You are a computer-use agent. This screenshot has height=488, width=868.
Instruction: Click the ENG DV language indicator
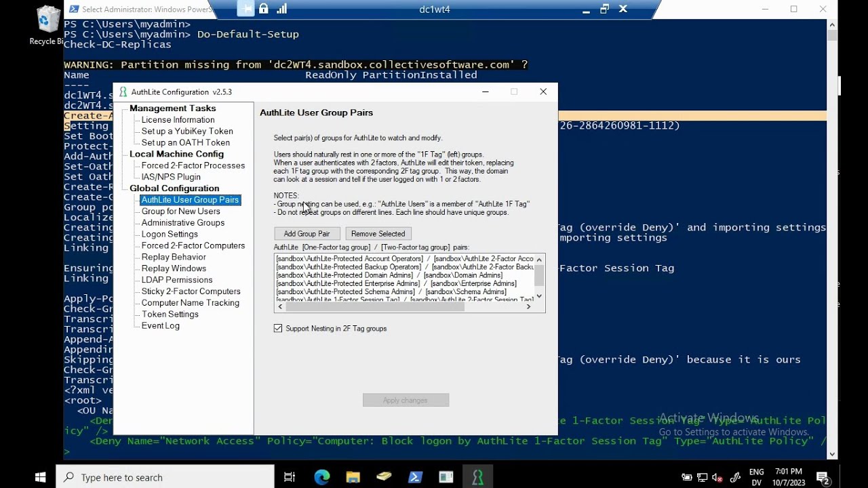(756, 477)
